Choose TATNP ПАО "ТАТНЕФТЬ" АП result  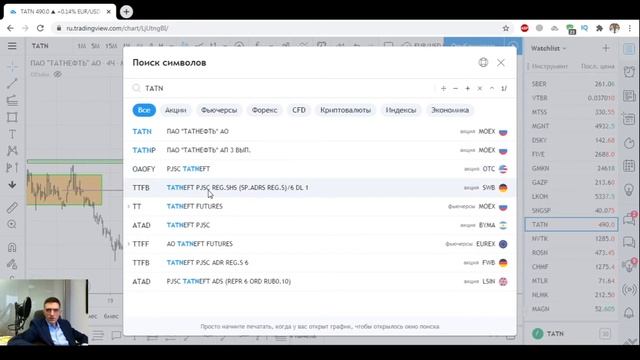(320, 150)
